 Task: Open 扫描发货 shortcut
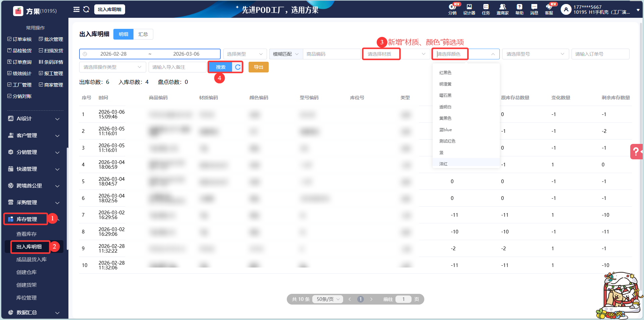pyautogui.click(x=51, y=51)
